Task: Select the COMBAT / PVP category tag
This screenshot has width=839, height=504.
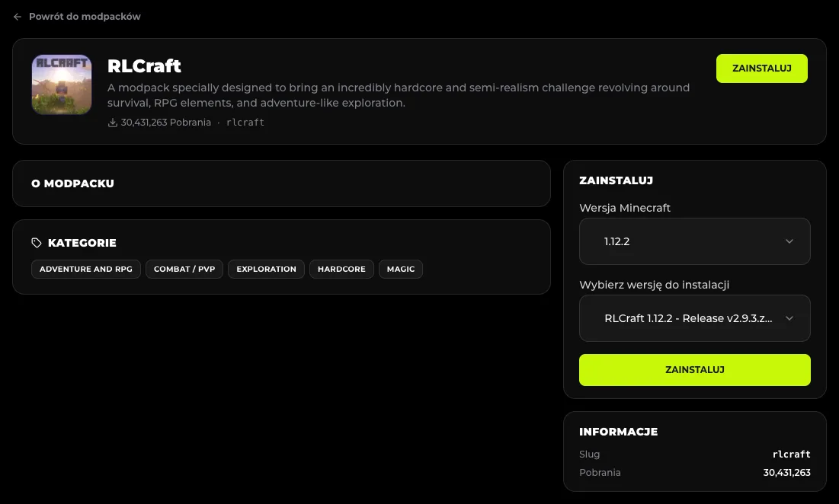Action: (x=184, y=269)
